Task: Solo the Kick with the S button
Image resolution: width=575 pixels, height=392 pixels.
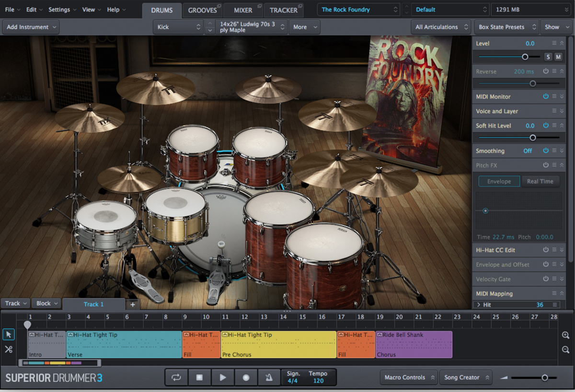Action: [548, 56]
